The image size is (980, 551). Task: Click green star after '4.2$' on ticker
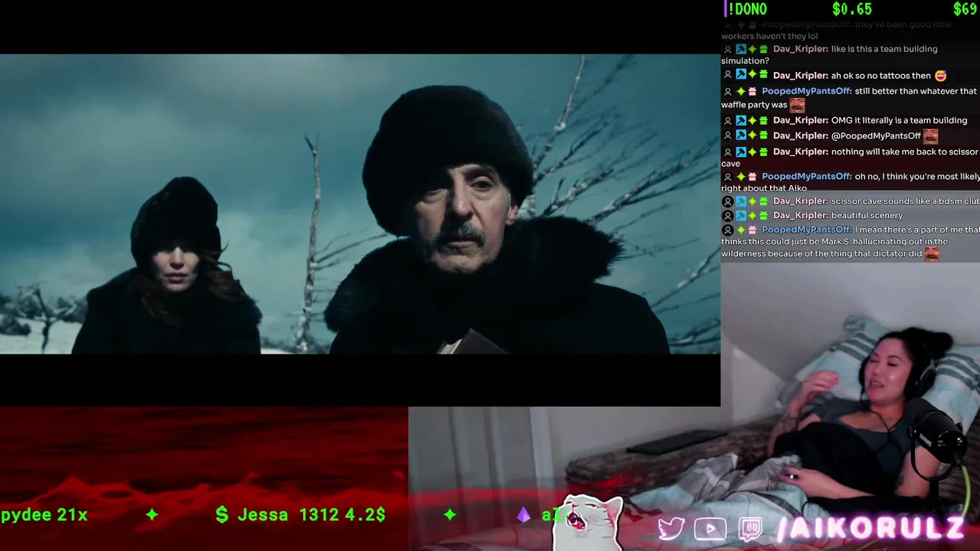449,515
